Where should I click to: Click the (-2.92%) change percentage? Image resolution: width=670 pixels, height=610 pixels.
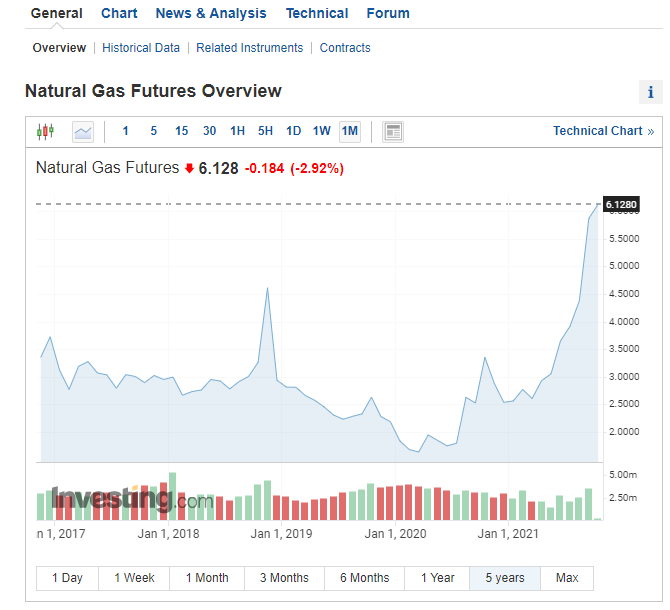click(x=317, y=168)
